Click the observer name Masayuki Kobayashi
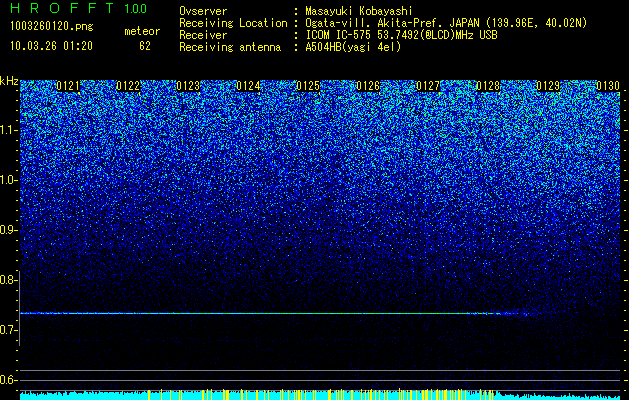Viewport: 629px width, 400px height. [359, 11]
